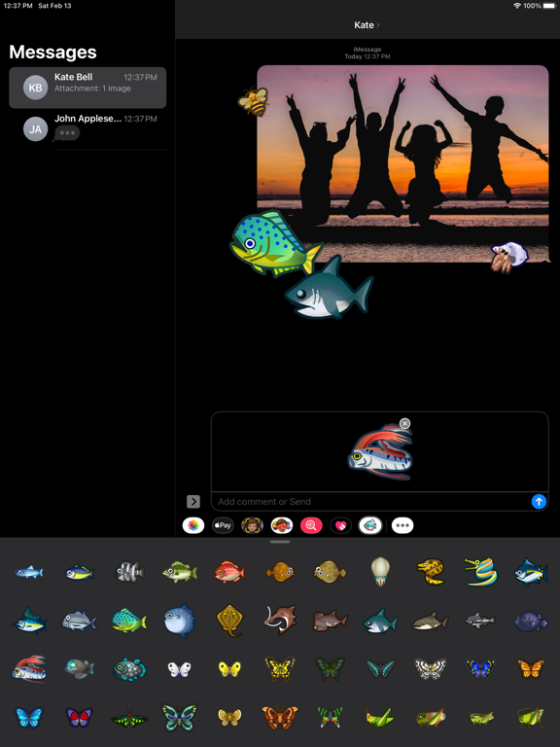Pick the yellow spotted moray eel sticker

click(431, 571)
